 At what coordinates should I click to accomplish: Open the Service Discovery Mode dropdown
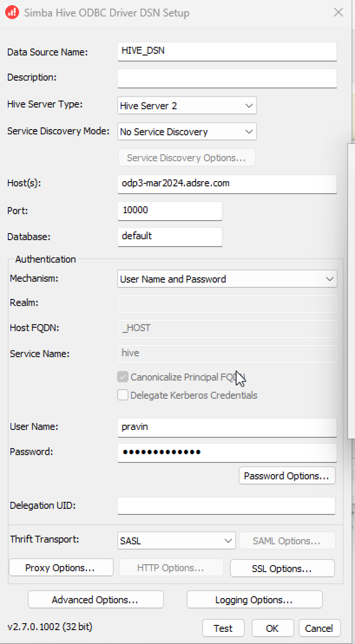pos(187,132)
